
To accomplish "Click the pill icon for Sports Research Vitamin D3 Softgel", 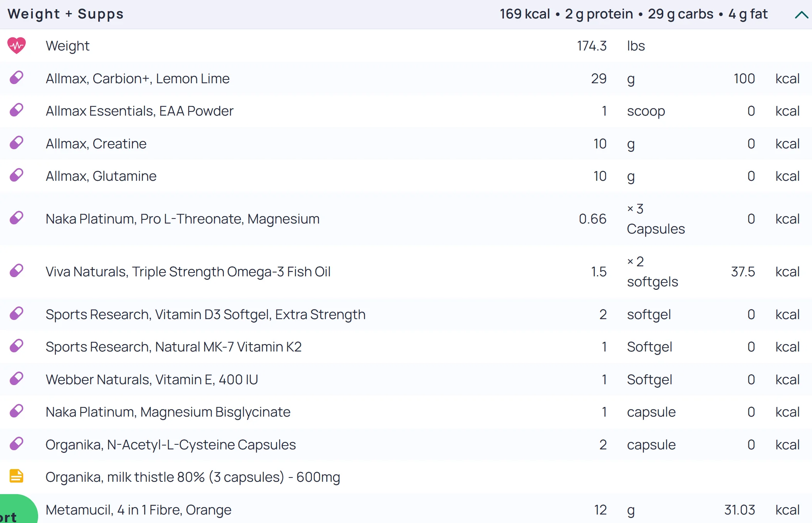I will (x=17, y=314).
